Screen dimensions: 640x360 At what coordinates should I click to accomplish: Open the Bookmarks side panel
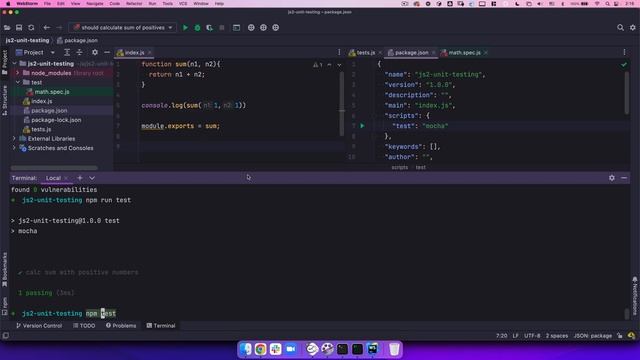[x=5, y=270]
